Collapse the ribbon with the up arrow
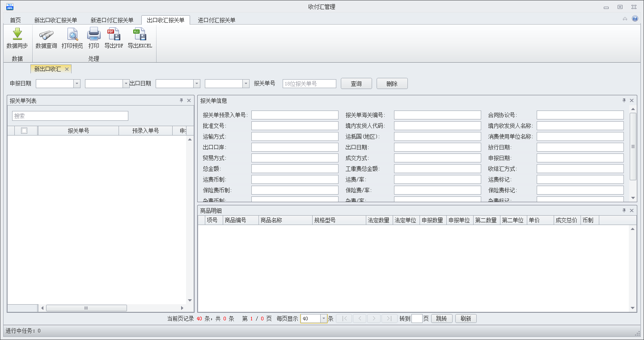Viewport: 644px width, 340px height. 625,19
